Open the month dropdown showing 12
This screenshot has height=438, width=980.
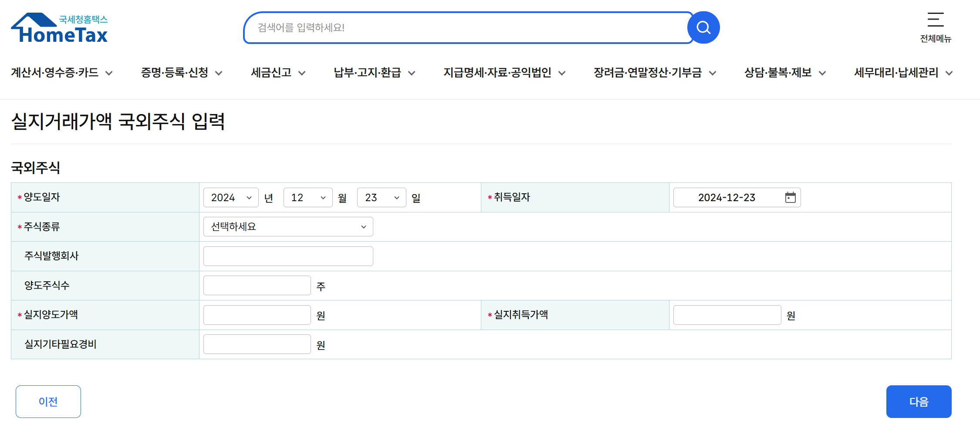point(308,197)
